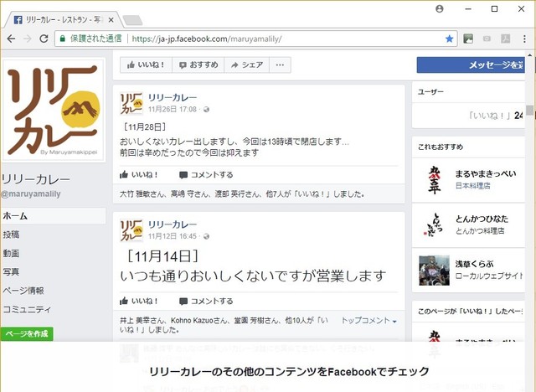Click the green ページを作成 button
Viewport: 536px width, 392px height.
(27, 334)
